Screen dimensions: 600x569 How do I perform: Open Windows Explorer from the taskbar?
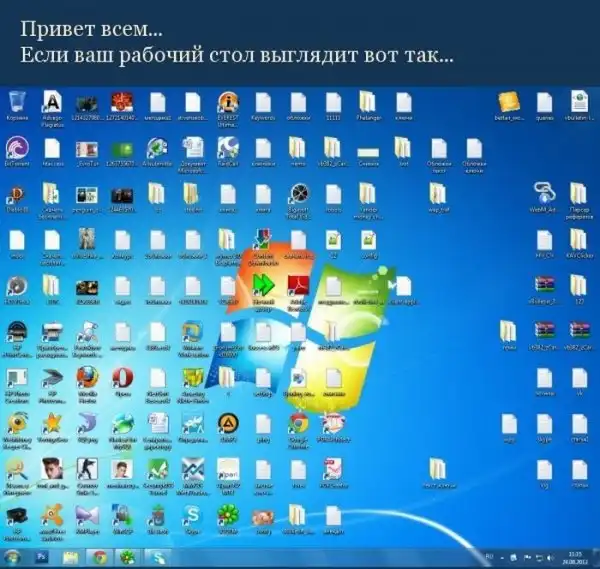click(72, 556)
